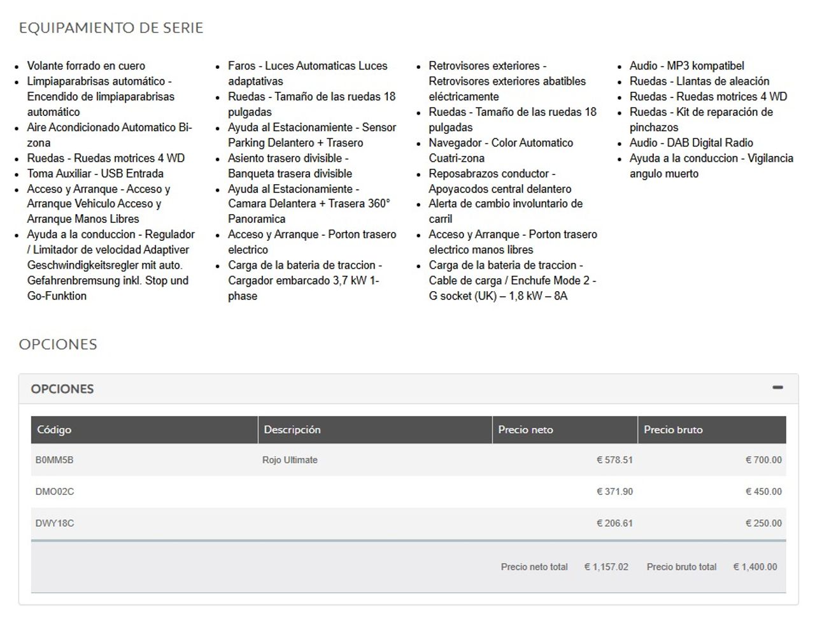The image size is (815, 644).
Task: Click the Audio - DAB Digital Radio item
Action: point(691,143)
